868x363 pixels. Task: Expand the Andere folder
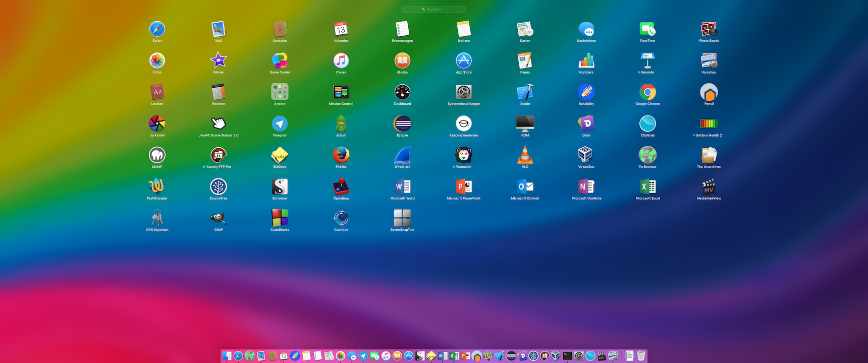click(280, 92)
